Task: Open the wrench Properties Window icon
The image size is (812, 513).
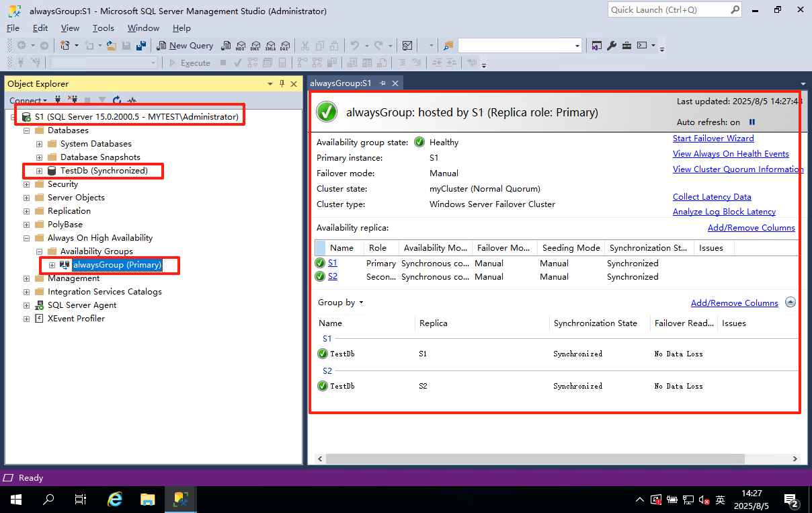Action: click(612, 46)
